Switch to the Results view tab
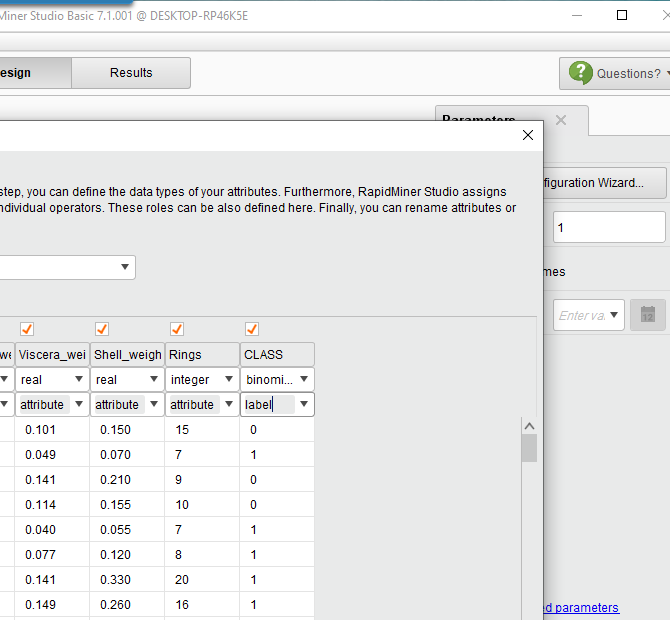 coord(131,73)
